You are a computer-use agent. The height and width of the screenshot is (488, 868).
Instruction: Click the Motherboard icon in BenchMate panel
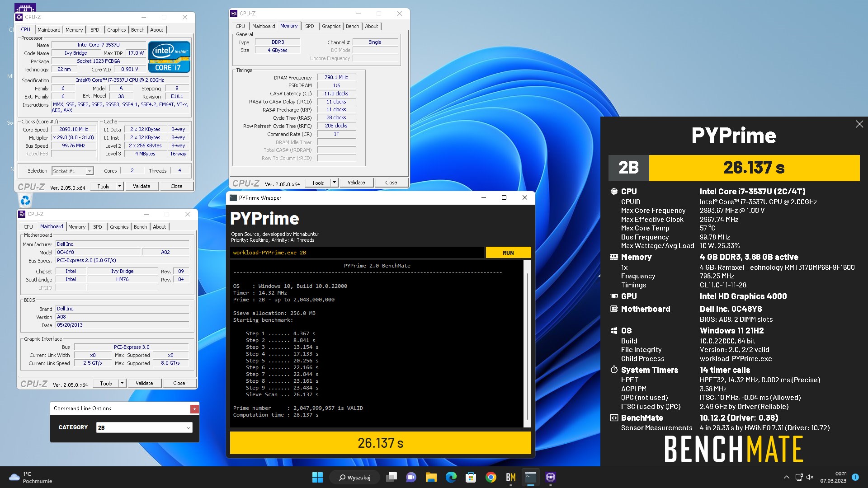coord(614,309)
